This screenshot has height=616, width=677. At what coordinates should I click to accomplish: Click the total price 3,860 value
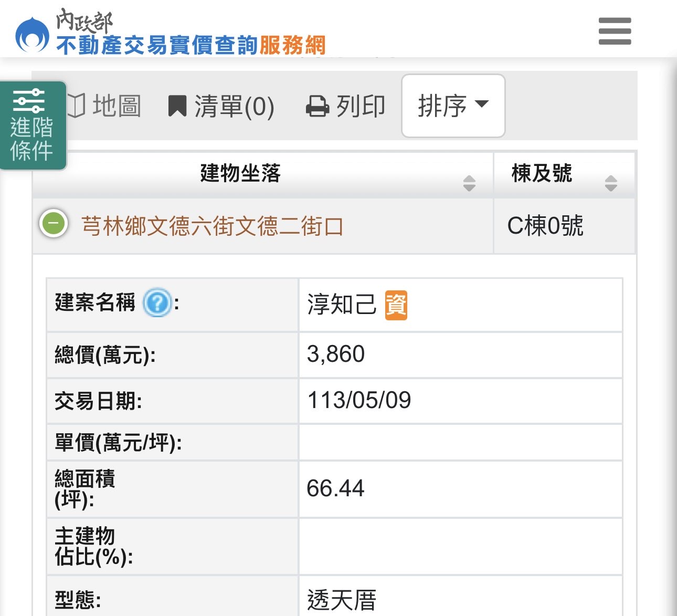336,354
